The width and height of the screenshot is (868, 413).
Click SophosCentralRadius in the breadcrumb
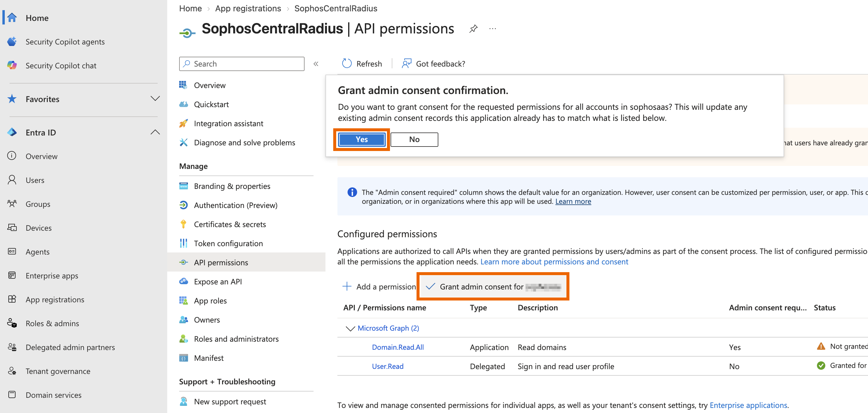click(x=336, y=8)
